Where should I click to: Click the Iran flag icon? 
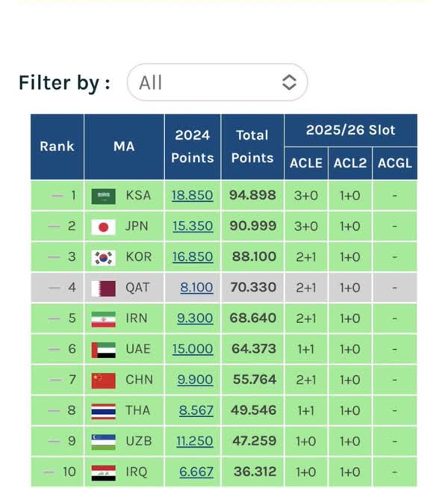[x=103, y=318]
